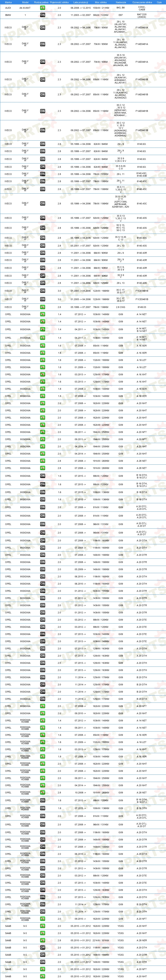Screen dimensions: 166x980
Task: Click the Opis column header
Action: (159, 2)
